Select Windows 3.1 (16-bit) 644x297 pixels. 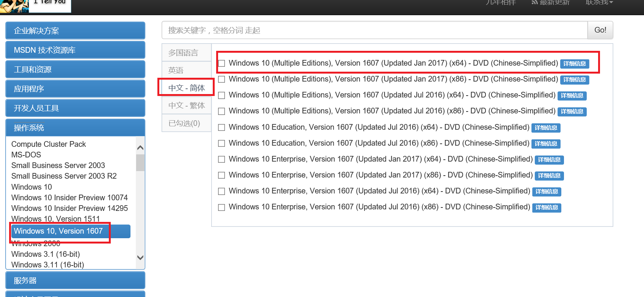click(x=46, y=254)
